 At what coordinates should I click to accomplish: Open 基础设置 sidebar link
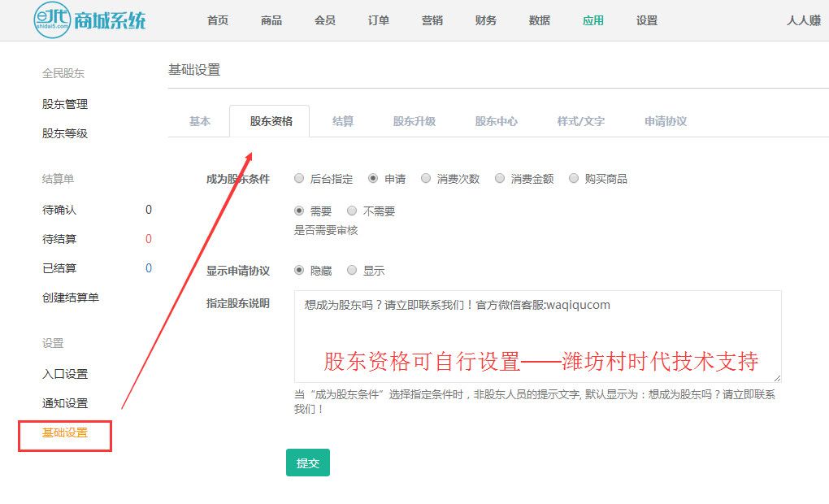(x=65, y=433)
